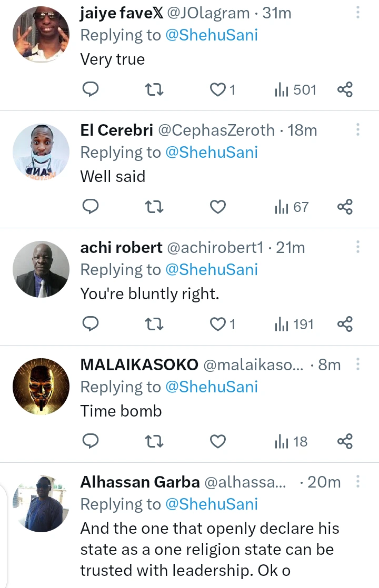The image size is (379, 588).
Task: View achi robert's tweet view count
Action: coord(294,325)
